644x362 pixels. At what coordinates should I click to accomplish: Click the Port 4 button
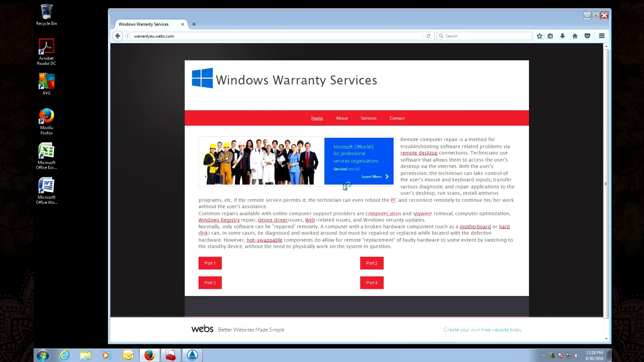pos(372,283)
